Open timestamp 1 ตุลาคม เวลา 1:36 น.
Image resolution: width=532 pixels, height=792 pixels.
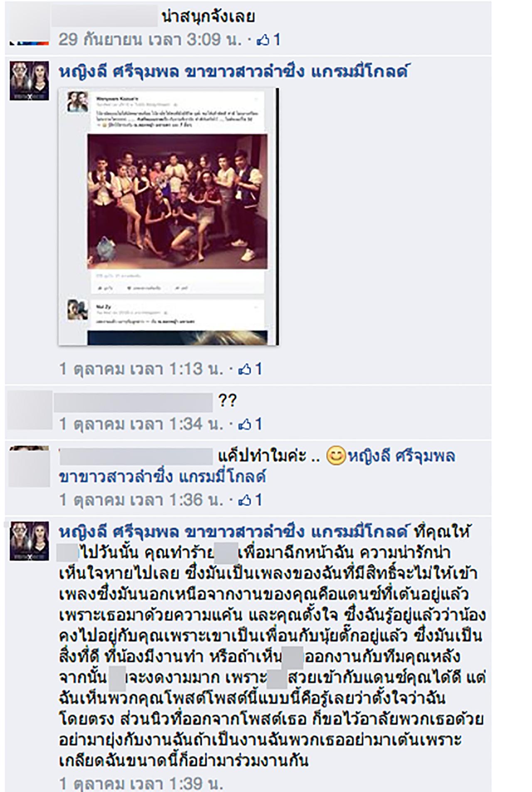141,500
